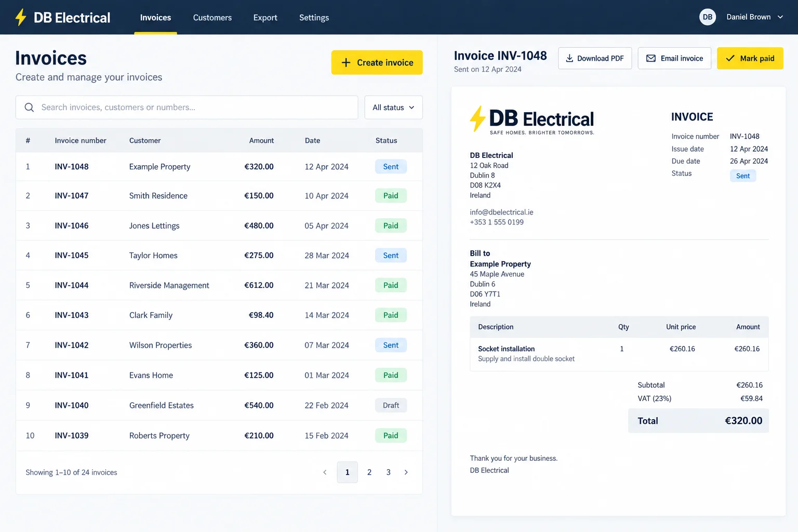Click the checkmark icon on Mark paid
Image resolution: width=798 pixels, height=532 pixels.
click(x=730, y=58)
